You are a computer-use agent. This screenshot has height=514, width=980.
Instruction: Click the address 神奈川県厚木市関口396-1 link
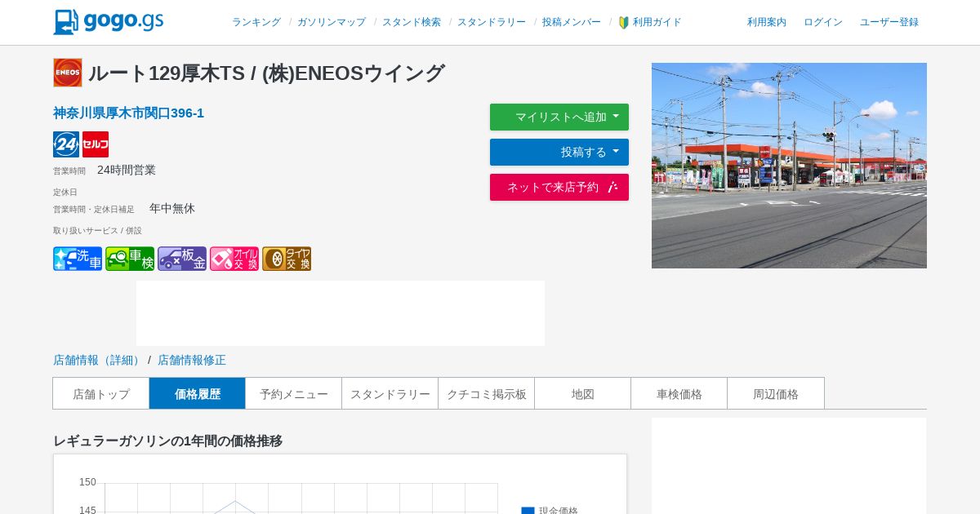(129, 113)
